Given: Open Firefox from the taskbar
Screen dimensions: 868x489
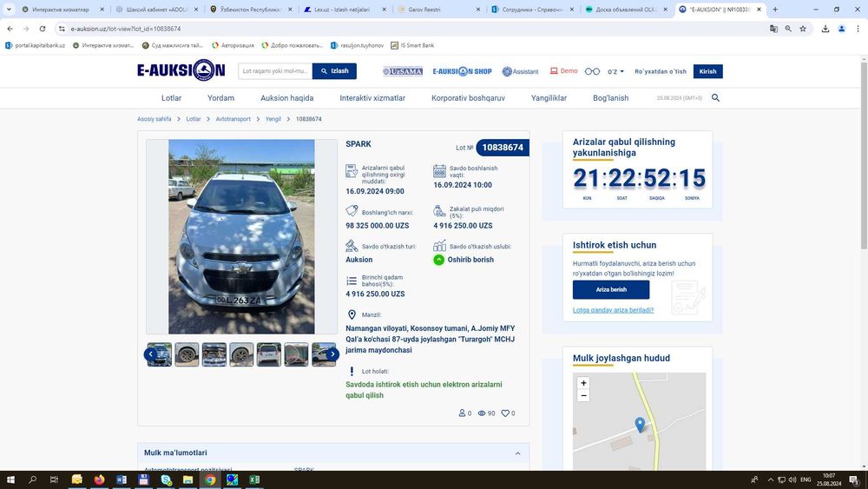Looking at the screenshot, I should pos(99,479).
